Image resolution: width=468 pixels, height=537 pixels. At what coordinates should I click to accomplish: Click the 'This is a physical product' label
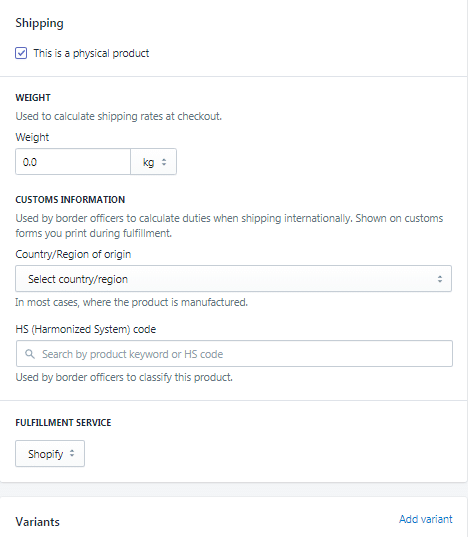pyautogui.click(x=91, y=53)
